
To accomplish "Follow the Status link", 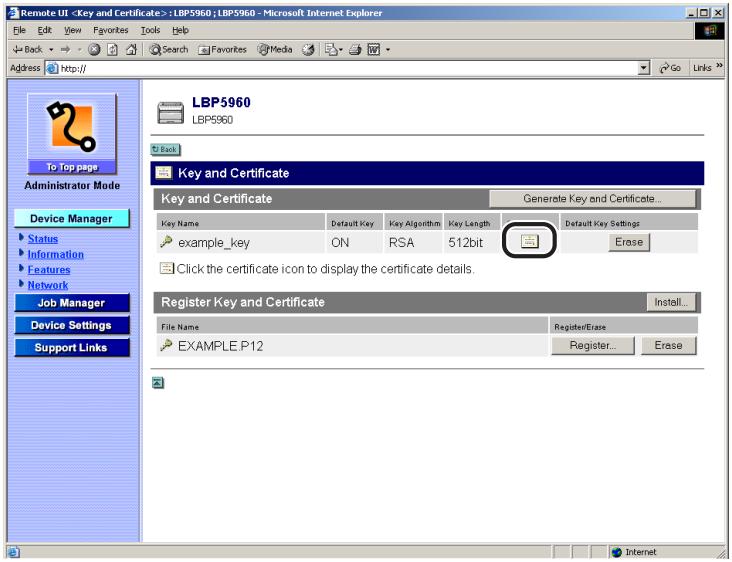I will click(43, 239).
